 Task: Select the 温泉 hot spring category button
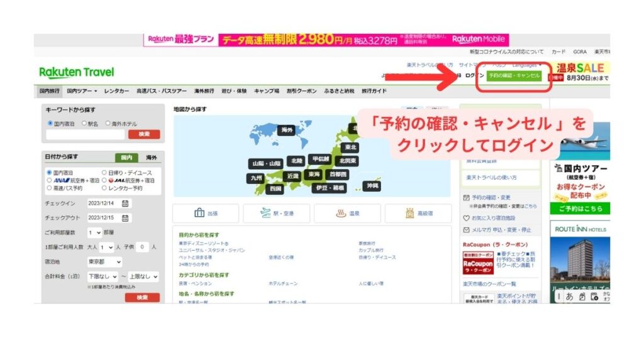tap(347, 214)
